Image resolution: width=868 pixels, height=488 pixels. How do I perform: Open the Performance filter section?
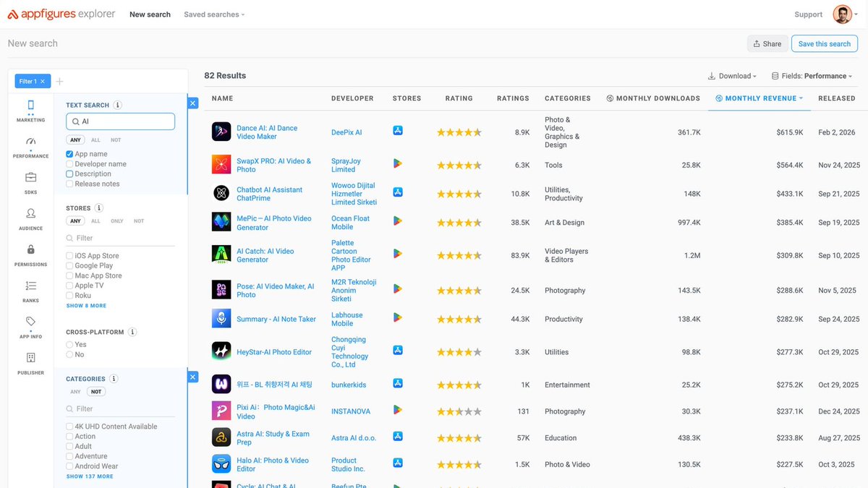(30, 147)
